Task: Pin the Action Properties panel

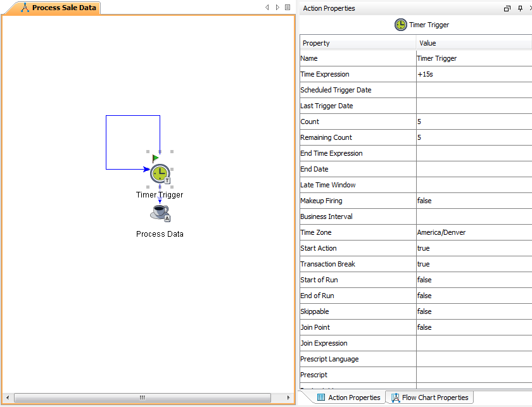Action: pyautogui.click(x=520, y=8)
